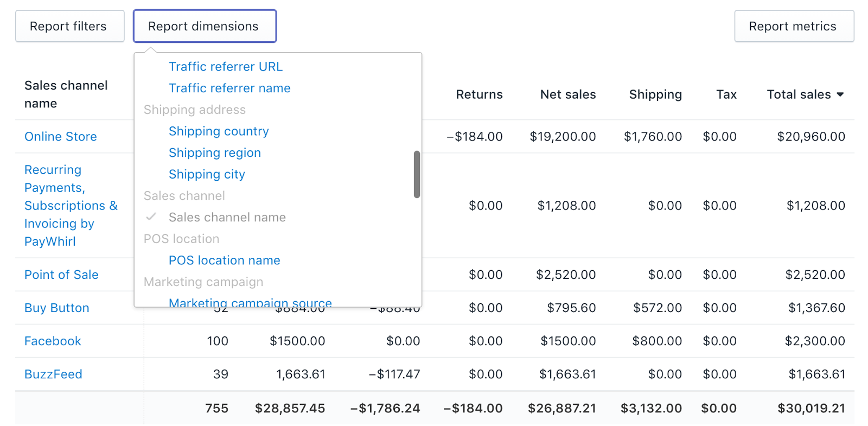Click the dimensions list scrollbar thumb
The width and height of the screenshot is (868, 426).
pyautogui.click(x=417, y=174)
